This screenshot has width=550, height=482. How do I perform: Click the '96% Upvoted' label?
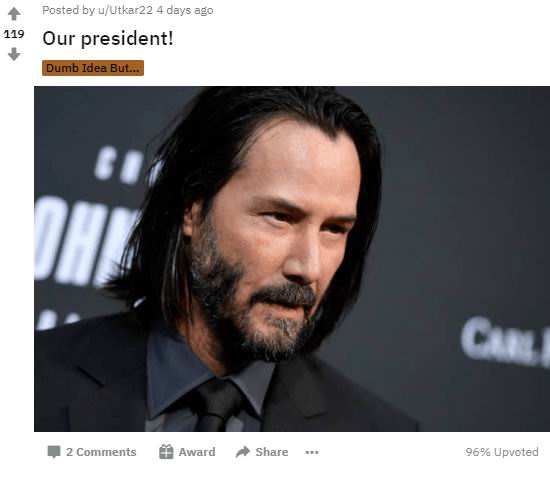coord(502,452)
